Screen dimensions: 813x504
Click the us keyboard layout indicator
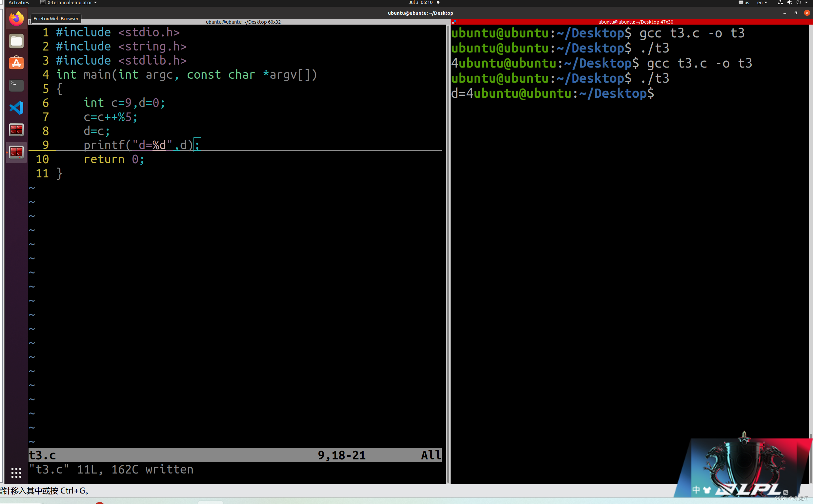(x=744, y=3)
